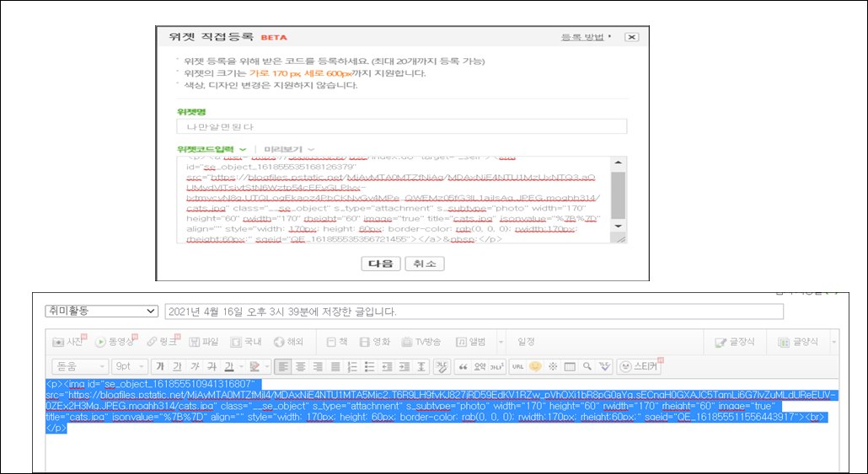
Task: Open the 취미활동 category dropdown
Action: pos(102,311)
